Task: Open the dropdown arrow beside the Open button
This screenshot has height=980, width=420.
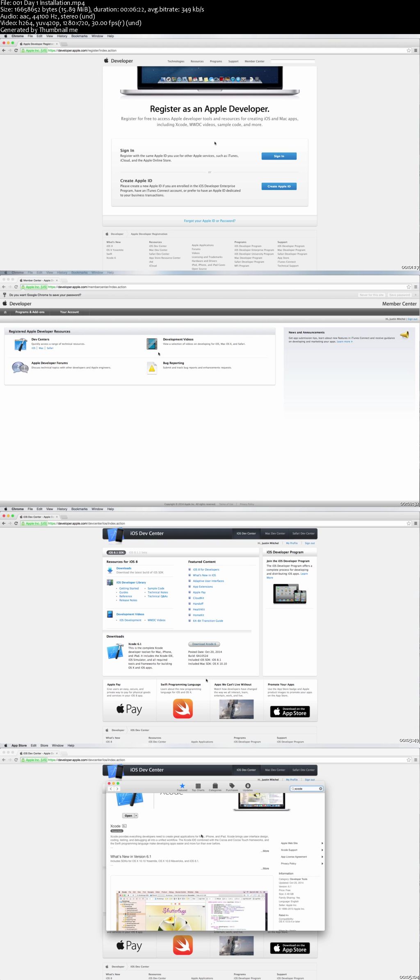Action: (136, 816)
